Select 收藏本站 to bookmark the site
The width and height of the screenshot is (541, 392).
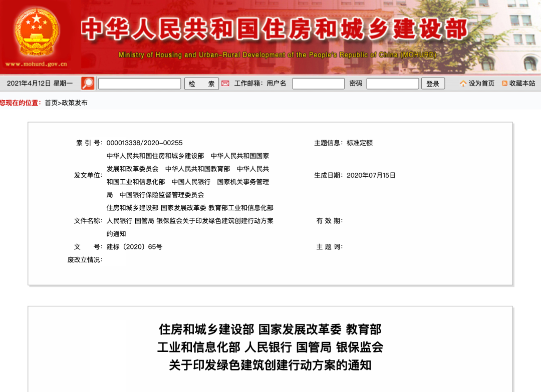click(521, 84)
